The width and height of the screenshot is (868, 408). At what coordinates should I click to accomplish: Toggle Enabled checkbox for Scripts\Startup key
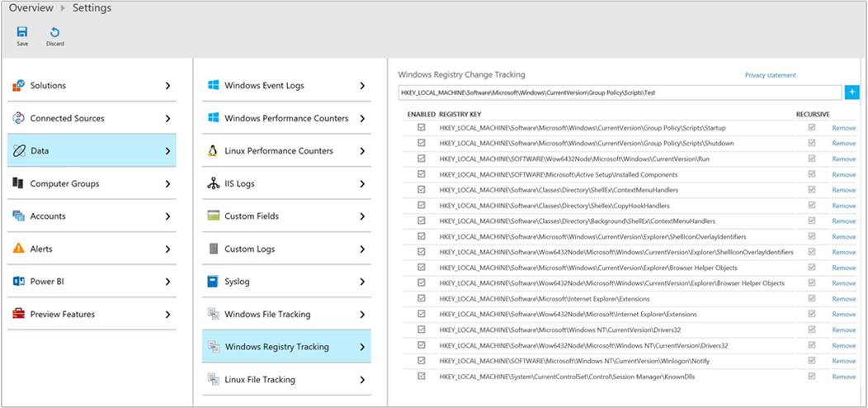click(x=422, y=127)
